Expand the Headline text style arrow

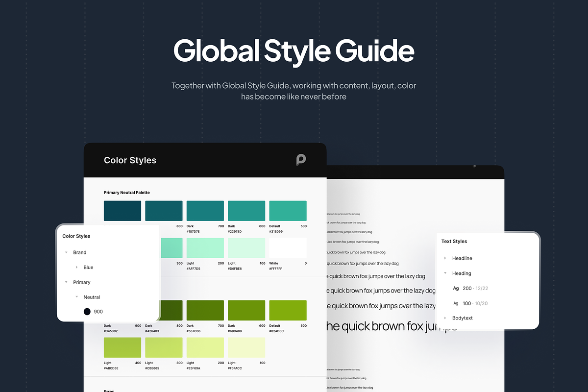pos(445,258)
